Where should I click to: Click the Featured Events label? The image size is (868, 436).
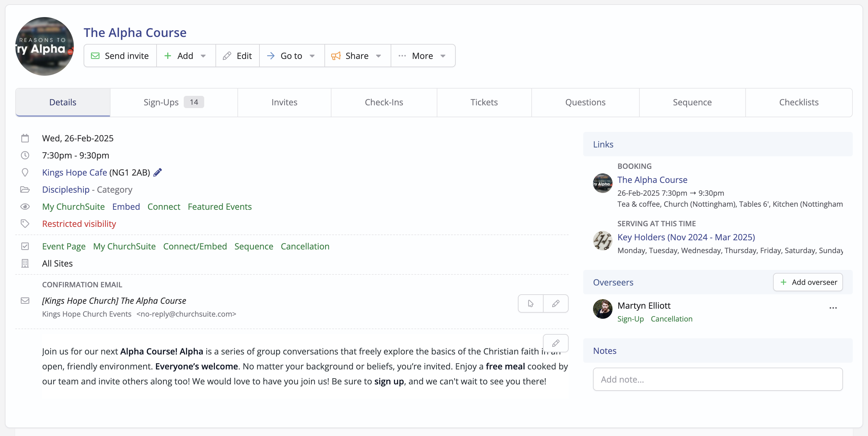click(220, 207)
